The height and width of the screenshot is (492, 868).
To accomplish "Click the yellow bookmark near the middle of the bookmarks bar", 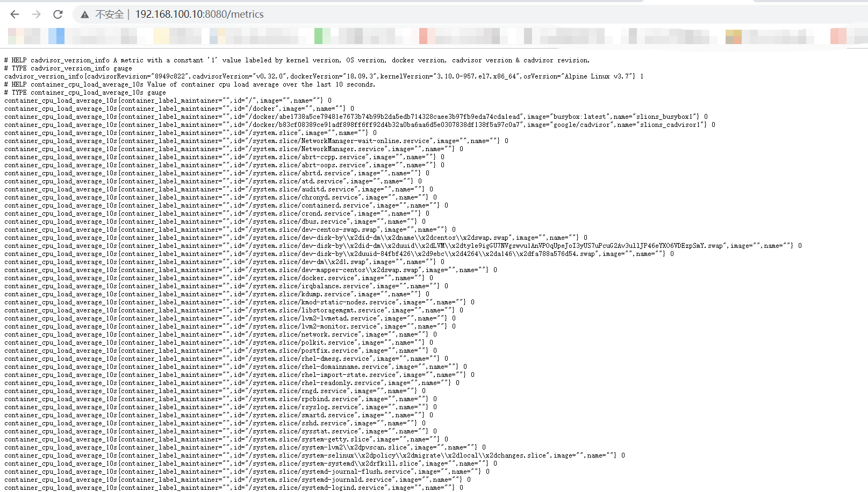I will click(161, 35).
